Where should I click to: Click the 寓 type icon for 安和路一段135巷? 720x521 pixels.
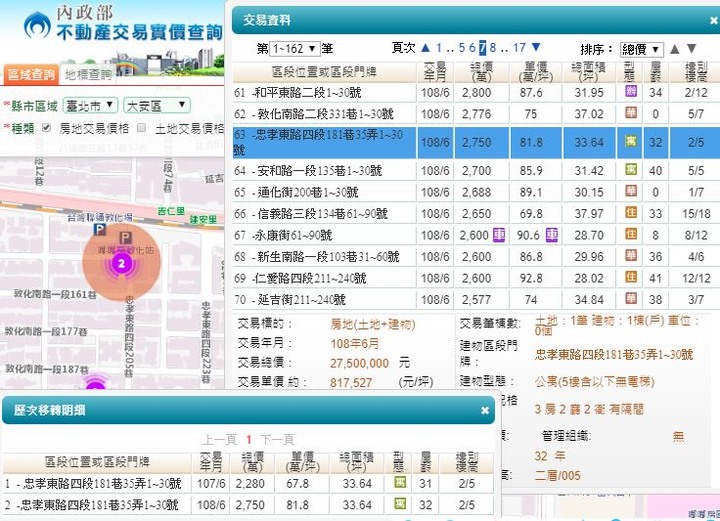[631, 170]
